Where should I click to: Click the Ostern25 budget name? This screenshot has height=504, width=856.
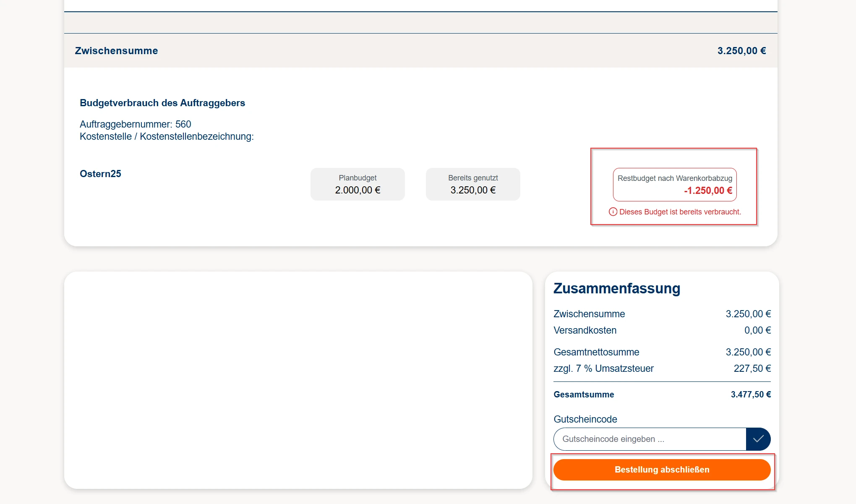tap(100, 174)
